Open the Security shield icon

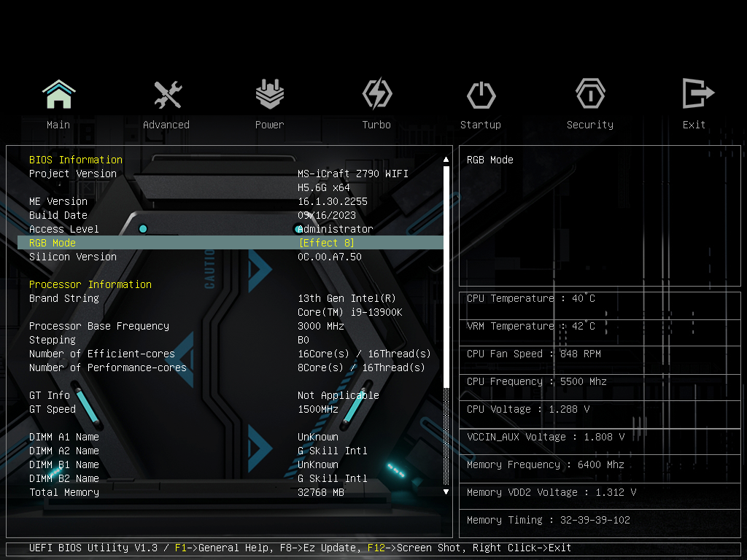pos(590,94)
